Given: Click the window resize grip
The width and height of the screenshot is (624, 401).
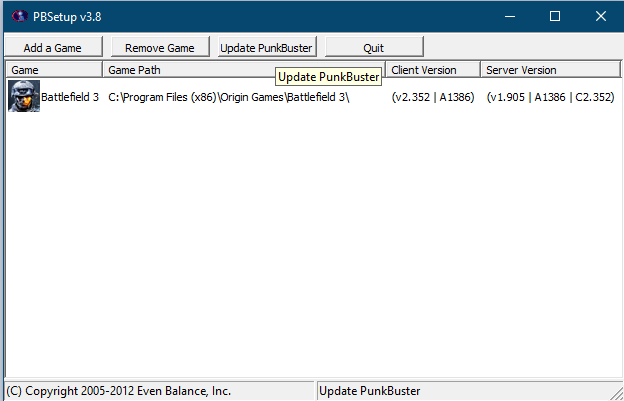Looking at the screenshot, I should 617,393.
